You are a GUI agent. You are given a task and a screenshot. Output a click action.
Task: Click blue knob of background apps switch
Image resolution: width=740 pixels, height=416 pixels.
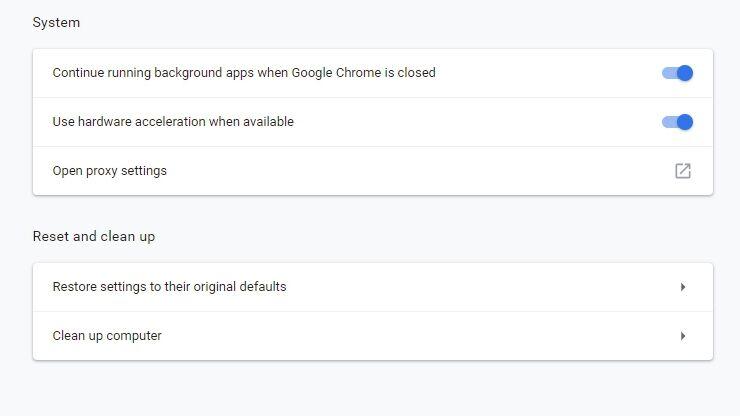pos(685,73)
